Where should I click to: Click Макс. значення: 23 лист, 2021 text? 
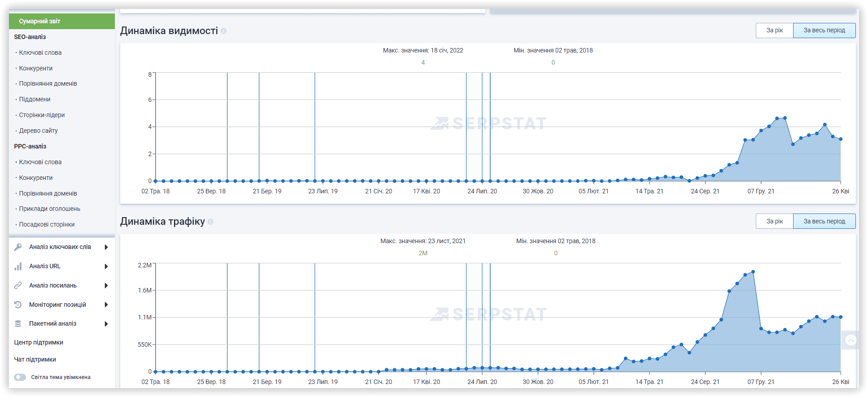[x=423, y=241]
